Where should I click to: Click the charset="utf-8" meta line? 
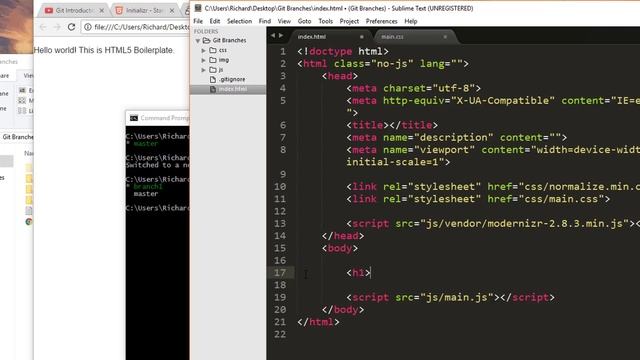tap(413, 89)
